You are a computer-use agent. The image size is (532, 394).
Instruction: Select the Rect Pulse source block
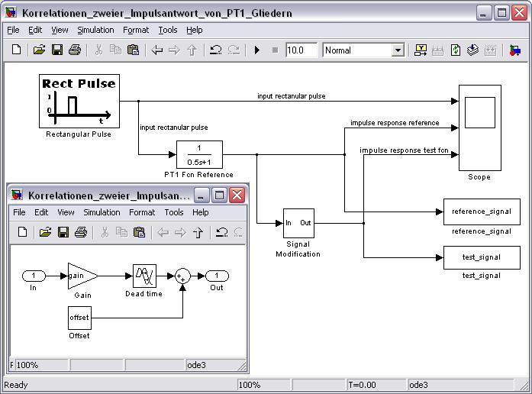point(79,101)
